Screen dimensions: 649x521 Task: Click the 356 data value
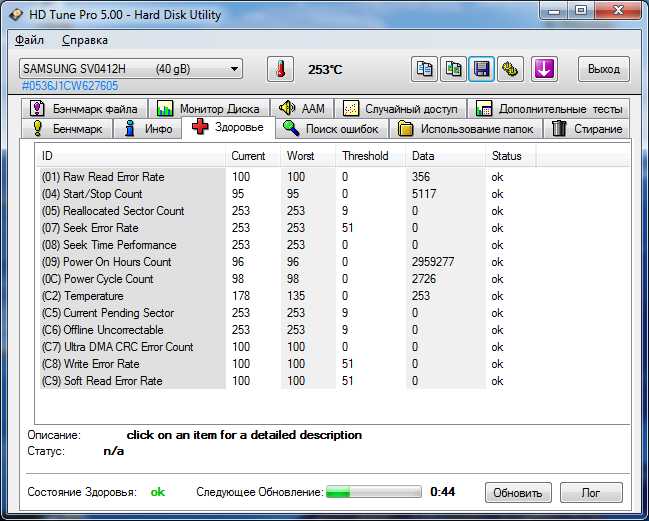point(421,177)
